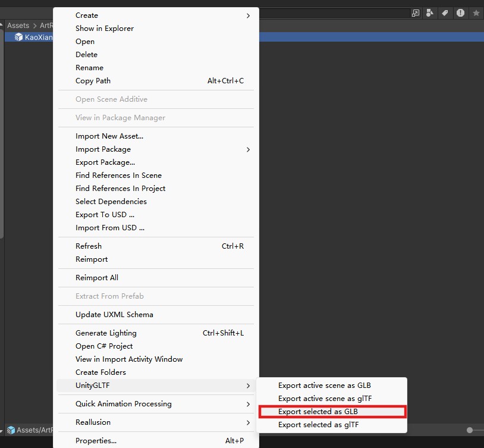Screen dimensions: 484x448
Task: Click the open-in-search-window icon in the search bar
Action: point(415,13)
